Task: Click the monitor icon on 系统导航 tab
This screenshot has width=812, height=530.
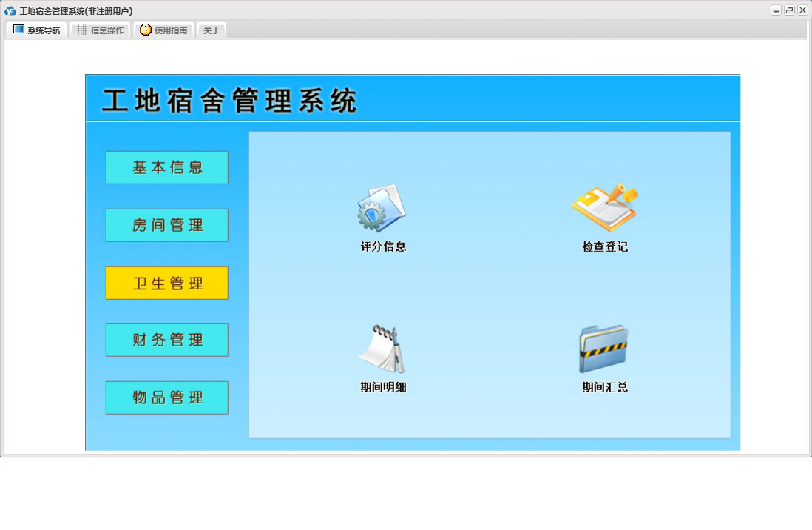Action: point(18,30)
